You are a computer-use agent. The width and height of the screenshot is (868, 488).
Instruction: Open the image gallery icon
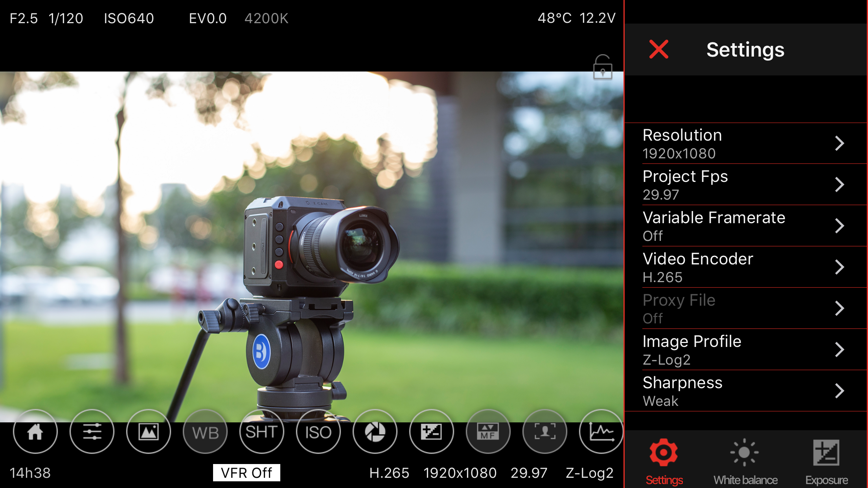[148, 432]
